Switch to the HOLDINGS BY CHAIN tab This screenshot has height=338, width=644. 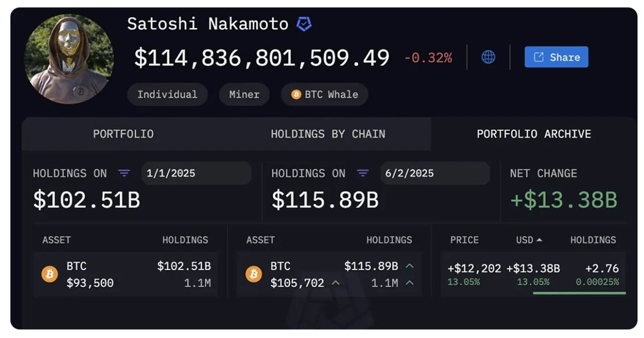[x=328, y=134]
